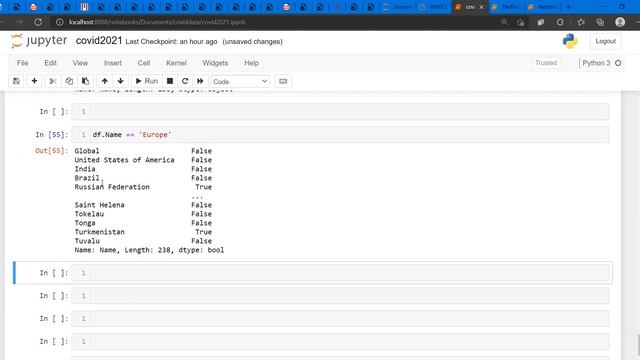Click 'Turkmenistan' in the output

[x=99, y=232]
